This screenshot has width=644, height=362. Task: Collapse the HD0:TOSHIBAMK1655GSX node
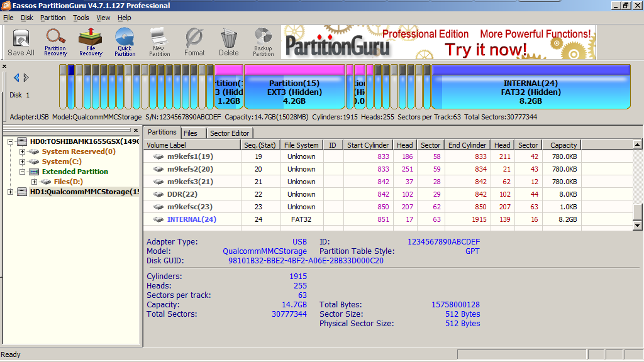coord(10,141)
